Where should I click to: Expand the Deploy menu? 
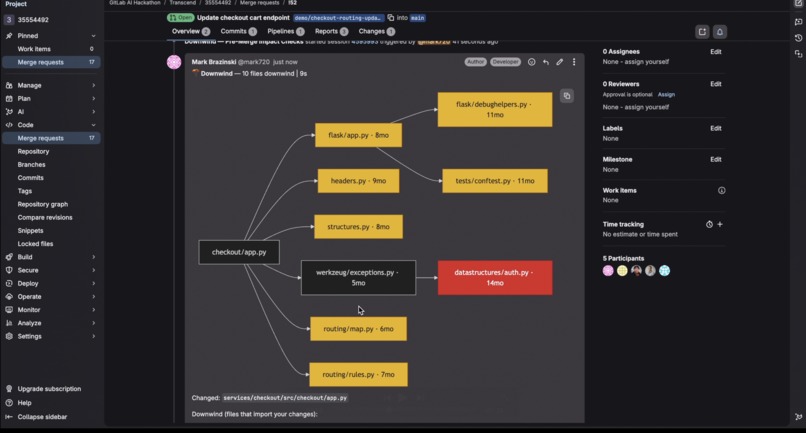click(x=51, y=283)
